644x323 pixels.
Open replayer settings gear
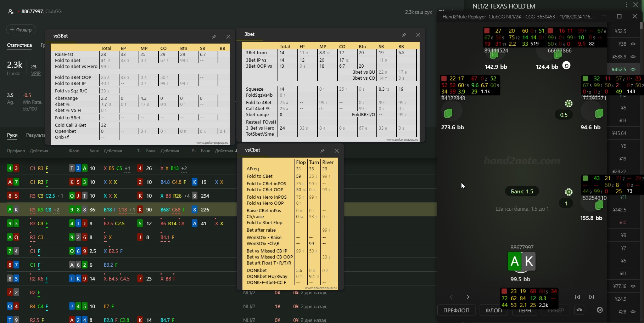[600, 310]
